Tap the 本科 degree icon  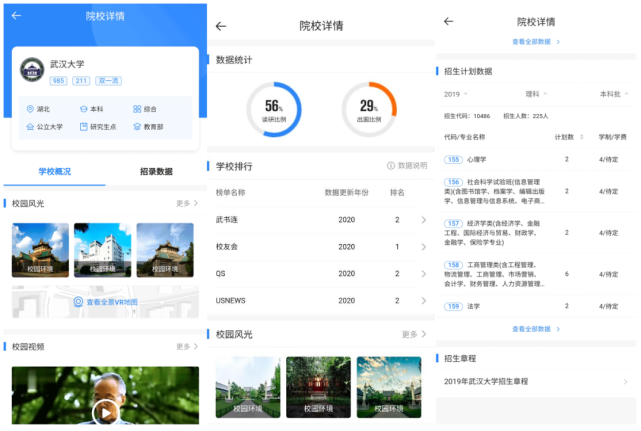83,109
